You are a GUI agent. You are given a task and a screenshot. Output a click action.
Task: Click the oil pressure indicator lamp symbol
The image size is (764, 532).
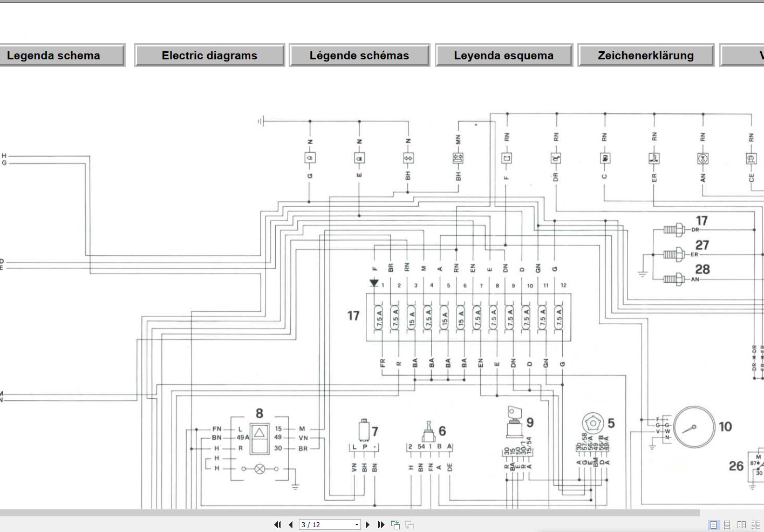pos(556,158)
